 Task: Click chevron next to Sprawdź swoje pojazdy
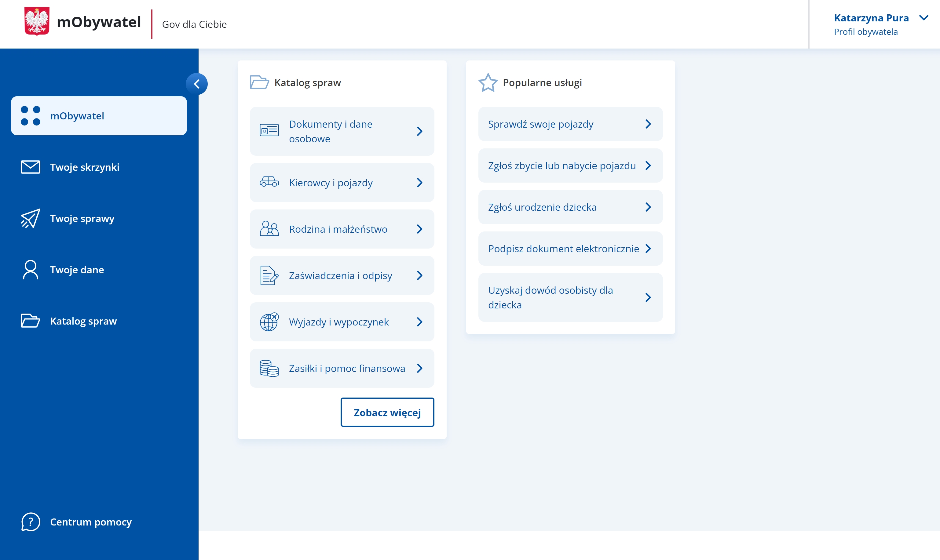click(x=648, y=124)
